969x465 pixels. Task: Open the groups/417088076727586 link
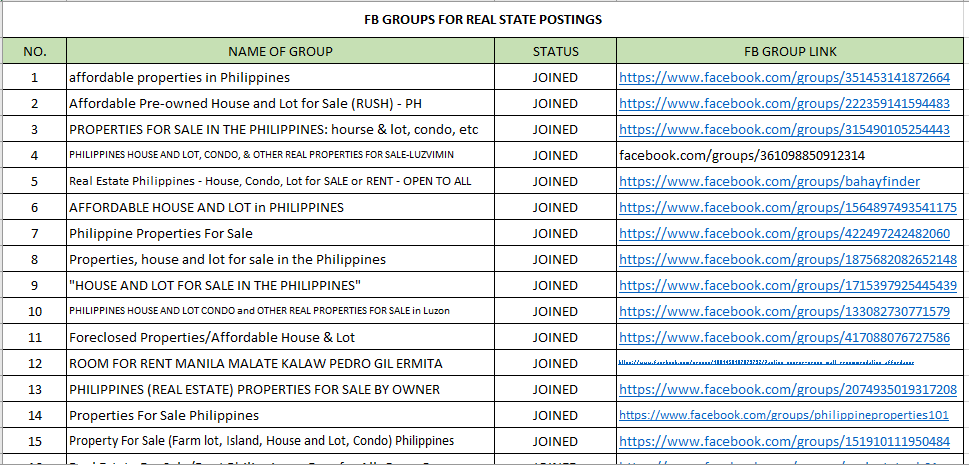point(784,338)
